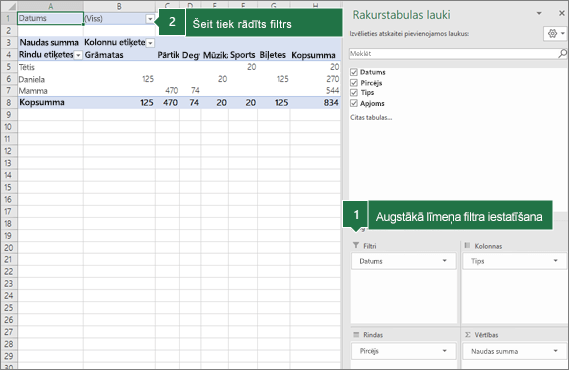Close the Rakurstabulas lauki pane

(561, 13)
